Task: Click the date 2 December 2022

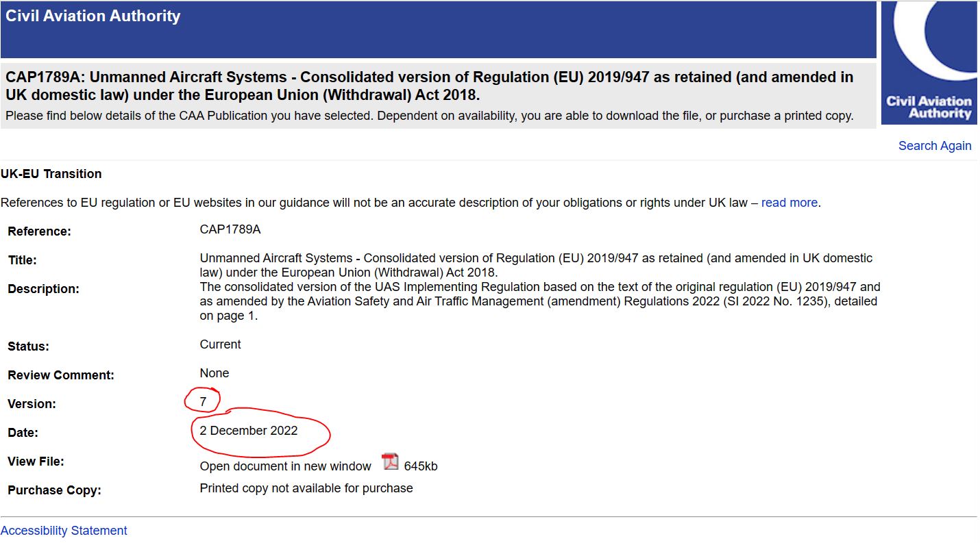Action: point(249,431)
